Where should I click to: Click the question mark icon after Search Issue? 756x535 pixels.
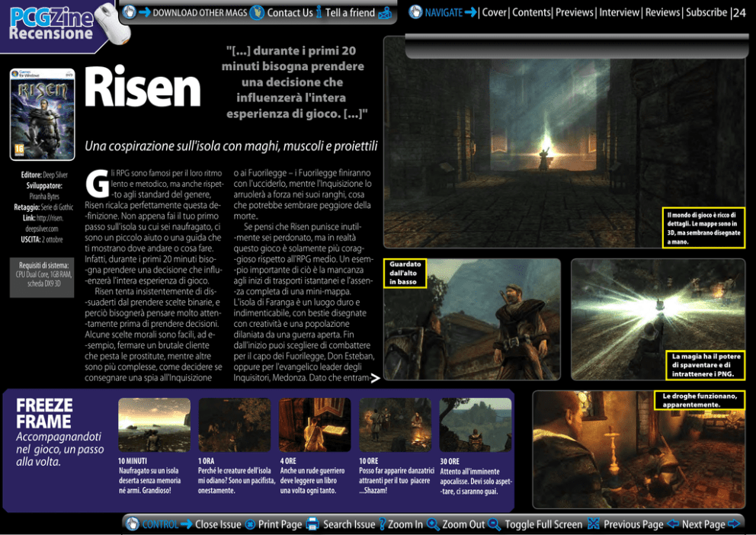[x=382, y=524]
